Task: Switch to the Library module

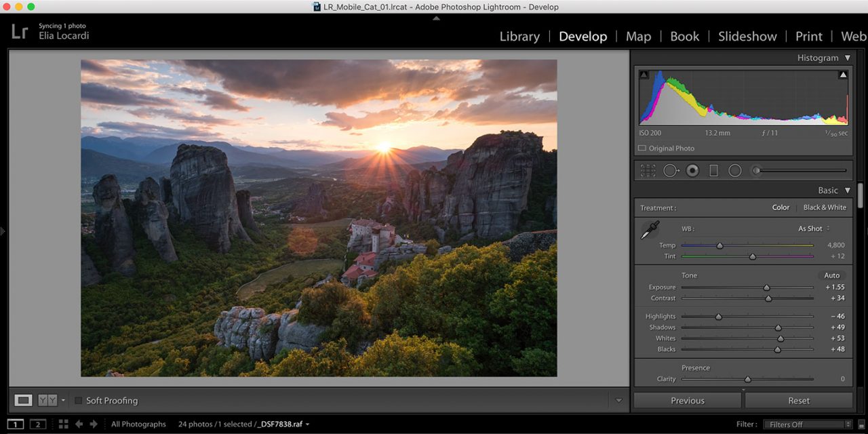Action: (519, 37)
